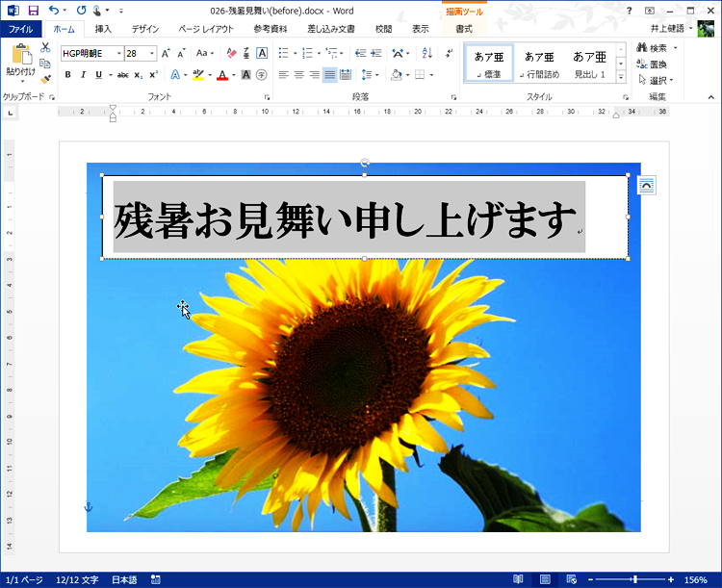The image size is (722, 588).
Task: Click the 156% zoom level in the status bar
Action: tap(695, 579)
